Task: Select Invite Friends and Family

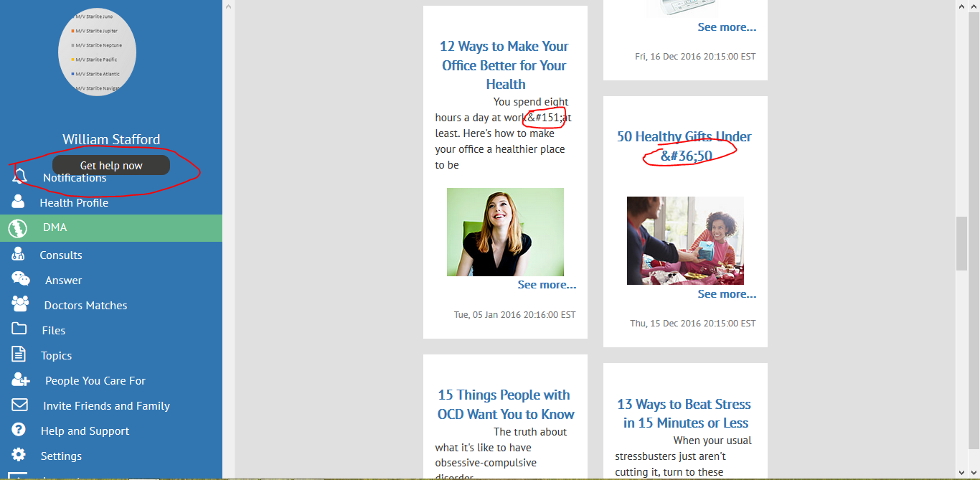Action: pos(106,406)
